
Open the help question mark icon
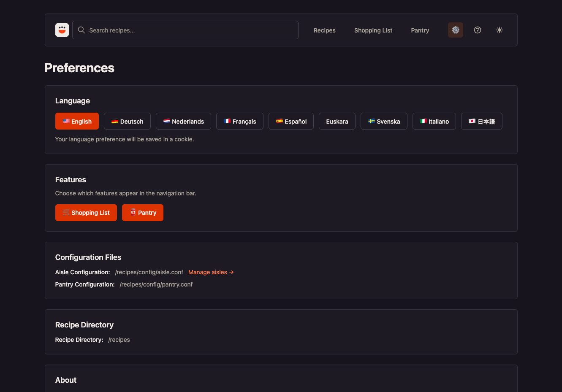(x=478, y=30)
